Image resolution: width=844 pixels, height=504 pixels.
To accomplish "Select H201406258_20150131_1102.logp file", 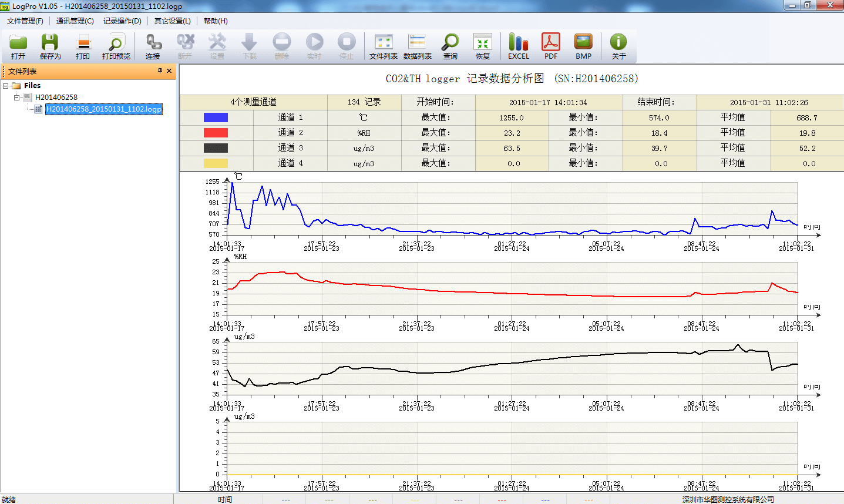I will coord(103,109).
